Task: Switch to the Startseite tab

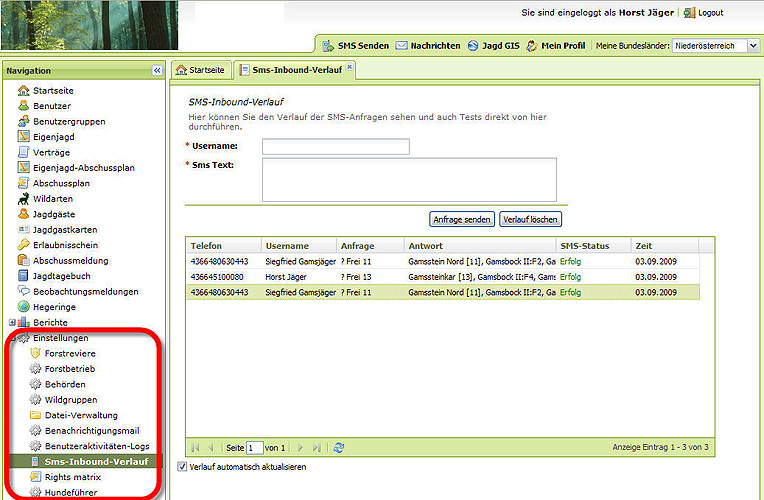Action: (200, 70)
